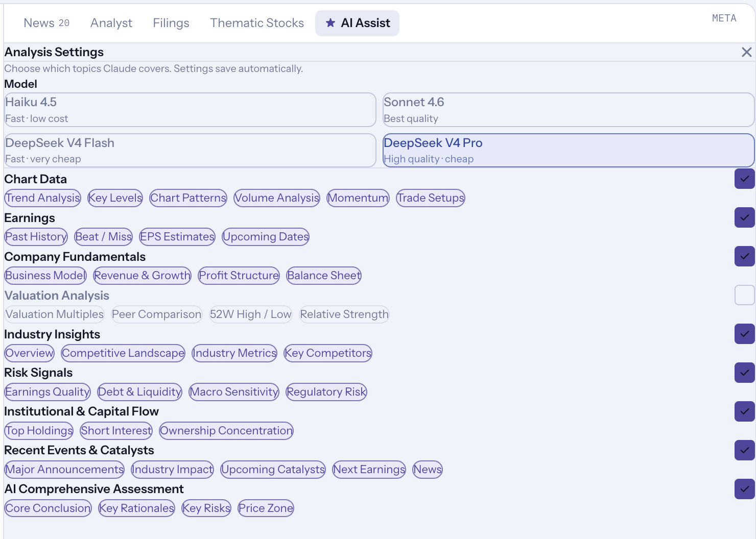Toggle the Top Holdings chip

39,431
